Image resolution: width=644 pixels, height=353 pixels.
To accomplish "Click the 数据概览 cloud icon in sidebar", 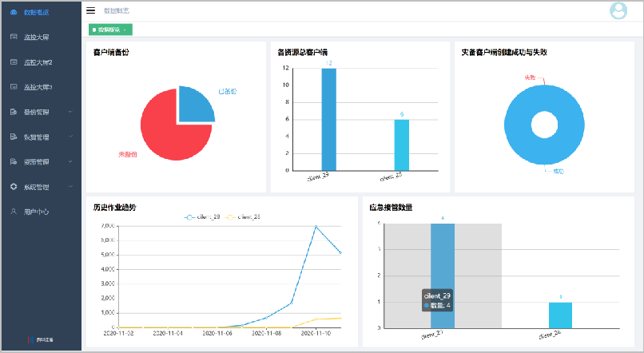I will click(14, 13).
